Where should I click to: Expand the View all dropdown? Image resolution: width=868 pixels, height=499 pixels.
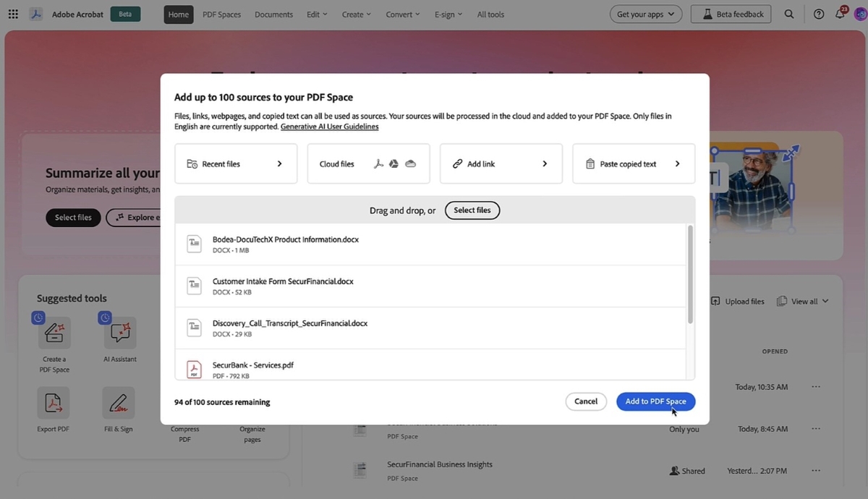pos(803,302)
